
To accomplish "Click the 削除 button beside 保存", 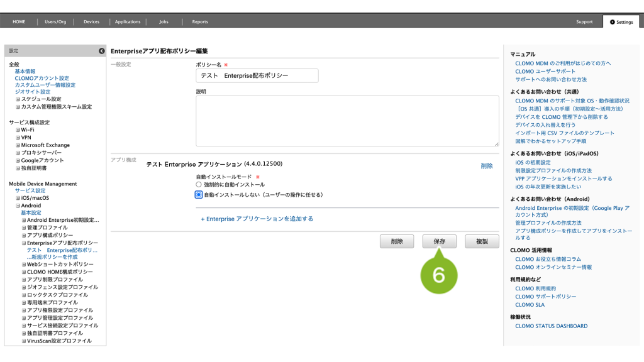I will pyautogui.click(x=396, y=241).
